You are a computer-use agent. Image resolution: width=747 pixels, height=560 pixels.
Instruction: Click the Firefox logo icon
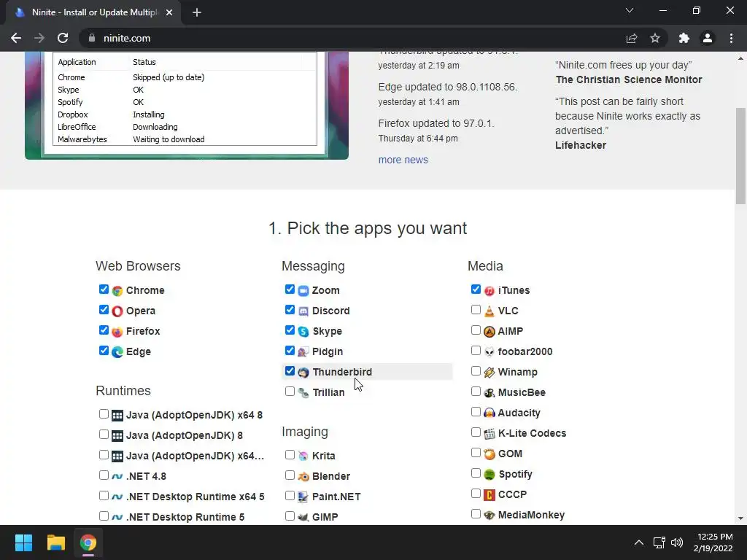(x=117, y=332)
